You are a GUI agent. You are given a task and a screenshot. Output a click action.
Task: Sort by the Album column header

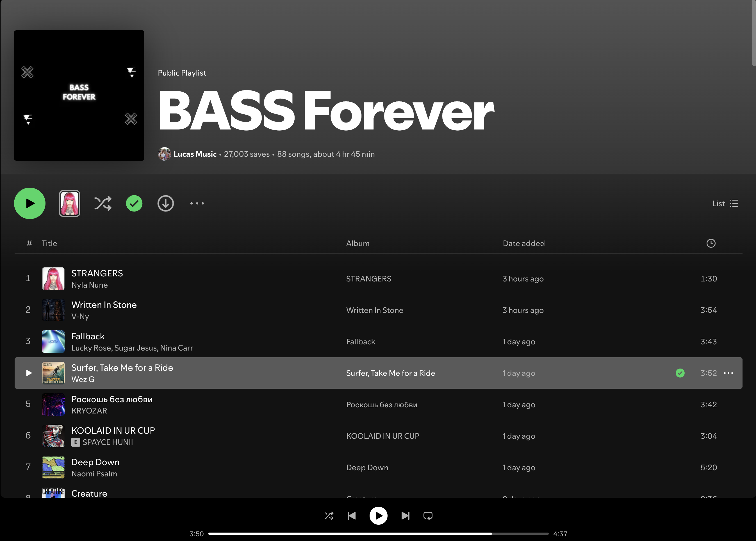tap(358, 243)
